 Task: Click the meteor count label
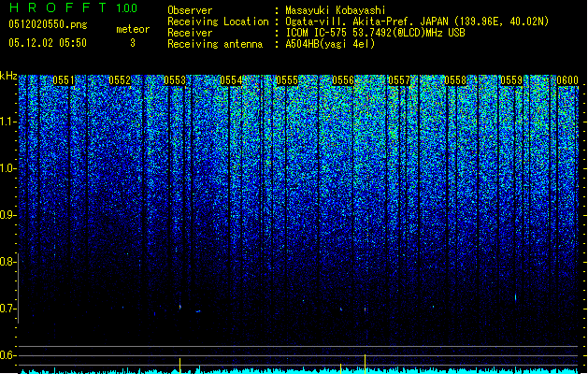133,29
